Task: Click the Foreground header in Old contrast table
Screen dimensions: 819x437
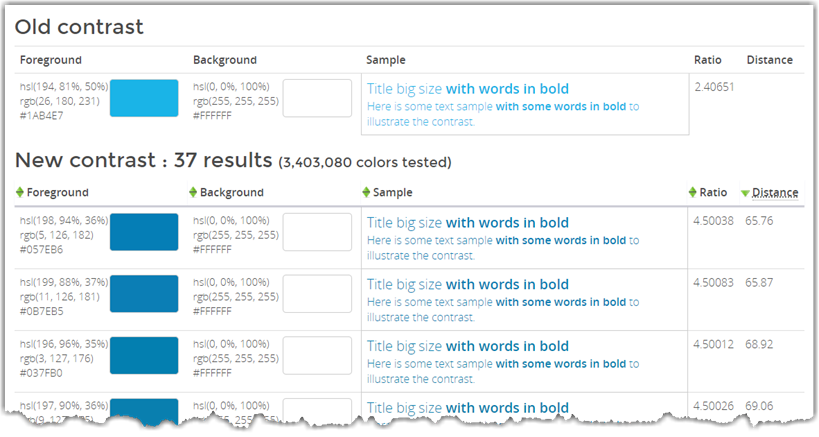Action: pos(51,60)
